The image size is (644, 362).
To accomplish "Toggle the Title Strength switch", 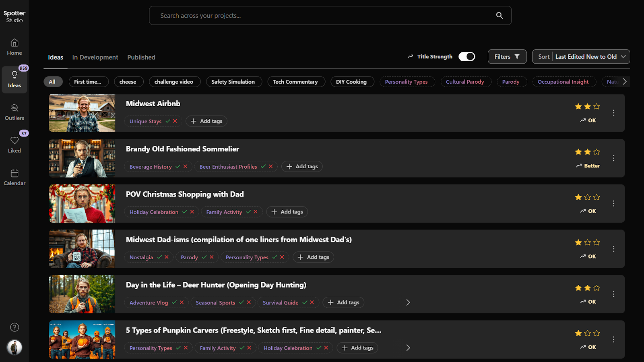I will (x=467, y=57).
